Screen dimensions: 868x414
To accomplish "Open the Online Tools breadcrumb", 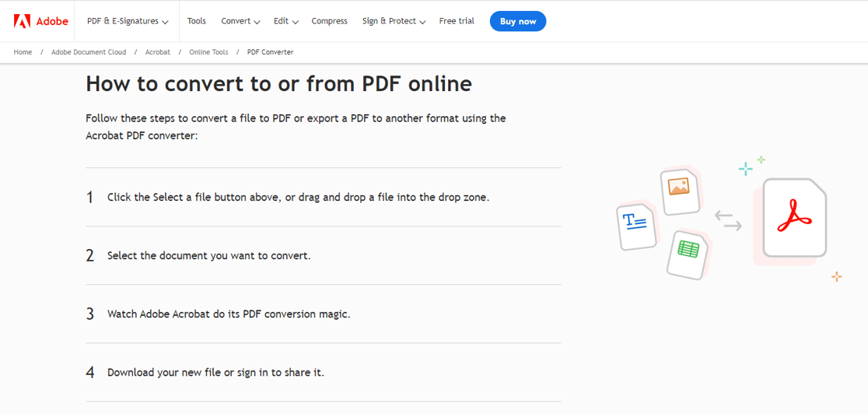I will [208, 52].
